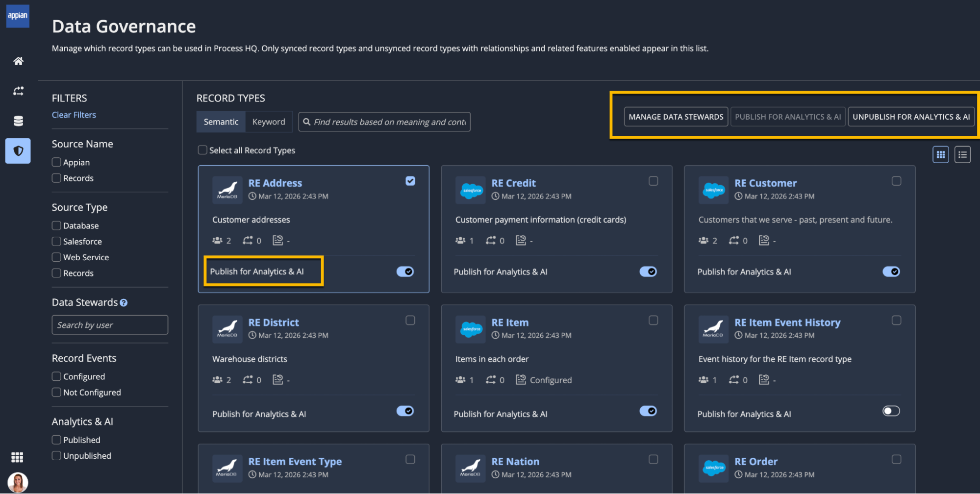Viewport: 980px width, 494px height.
Task: Select the RE Item card checkbox
Action: tap(653, 320)
